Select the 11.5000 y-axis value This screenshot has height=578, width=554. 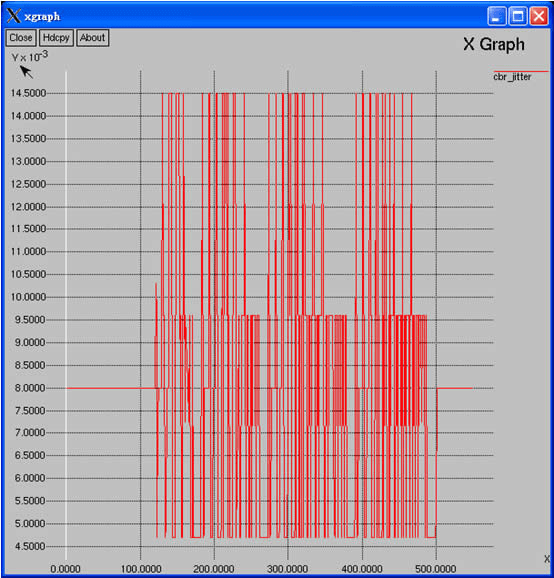(28, 229)
